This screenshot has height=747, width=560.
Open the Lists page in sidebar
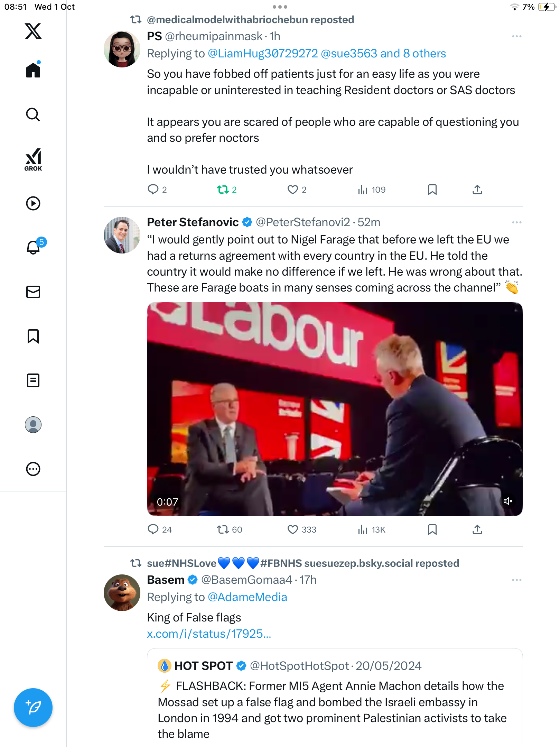tap(33, 380)
